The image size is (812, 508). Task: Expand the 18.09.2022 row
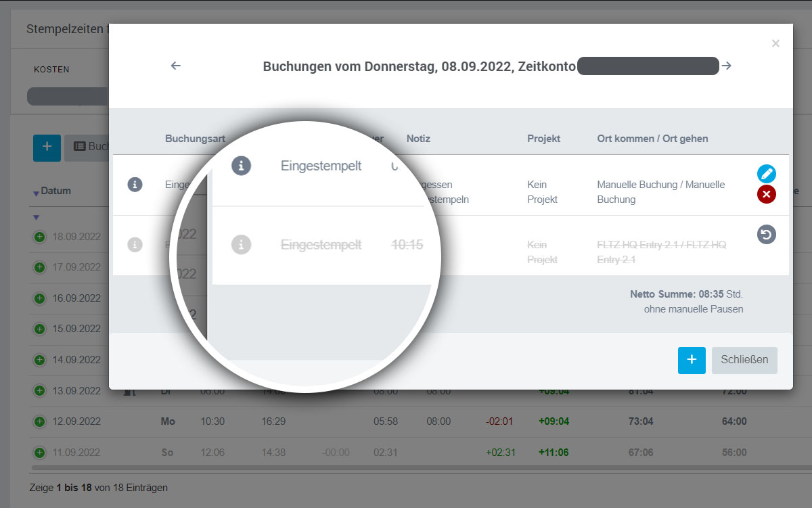click(39, 237)
